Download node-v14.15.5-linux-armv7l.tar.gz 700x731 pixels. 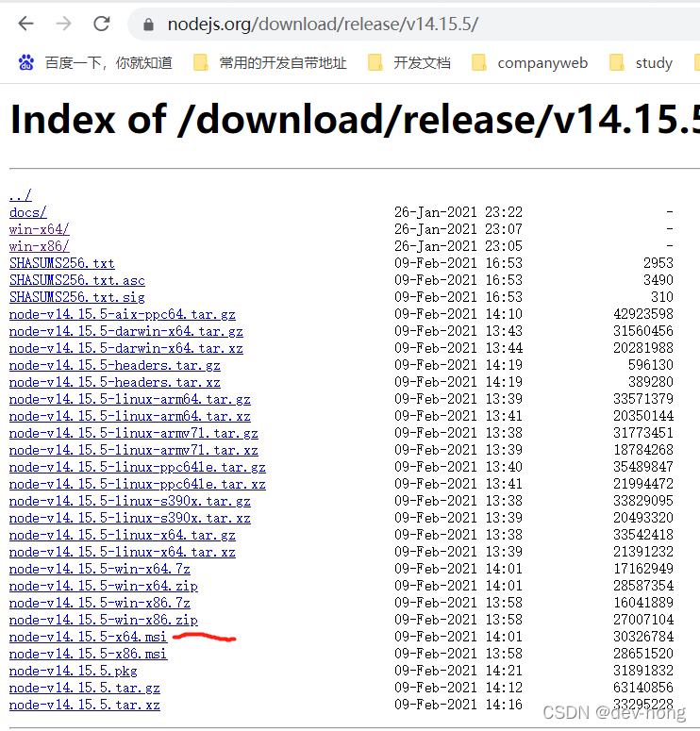coord(133,433)
